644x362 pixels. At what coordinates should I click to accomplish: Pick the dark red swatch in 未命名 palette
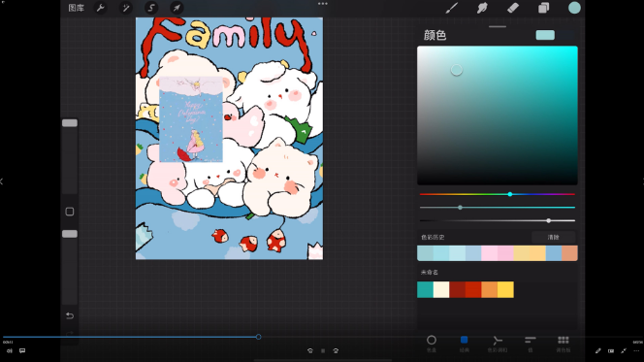tap(457, 289)
